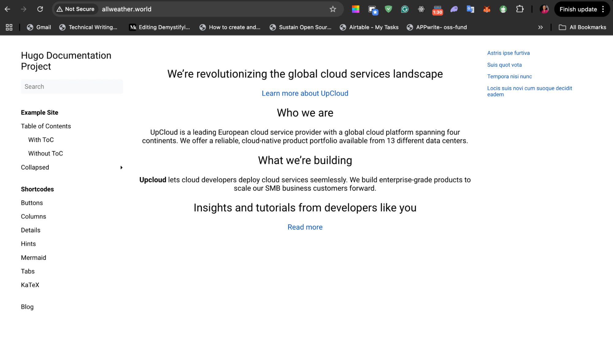Open the MetaMask fox extension icon

(487, 9)
